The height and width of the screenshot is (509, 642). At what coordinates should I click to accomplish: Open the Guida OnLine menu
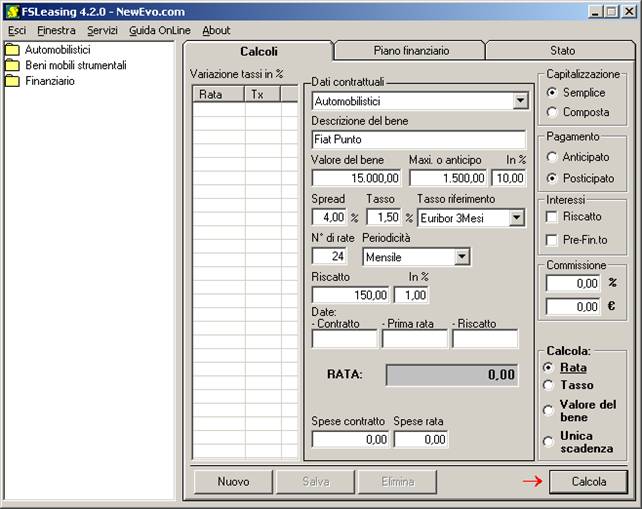tap(160, 31)
